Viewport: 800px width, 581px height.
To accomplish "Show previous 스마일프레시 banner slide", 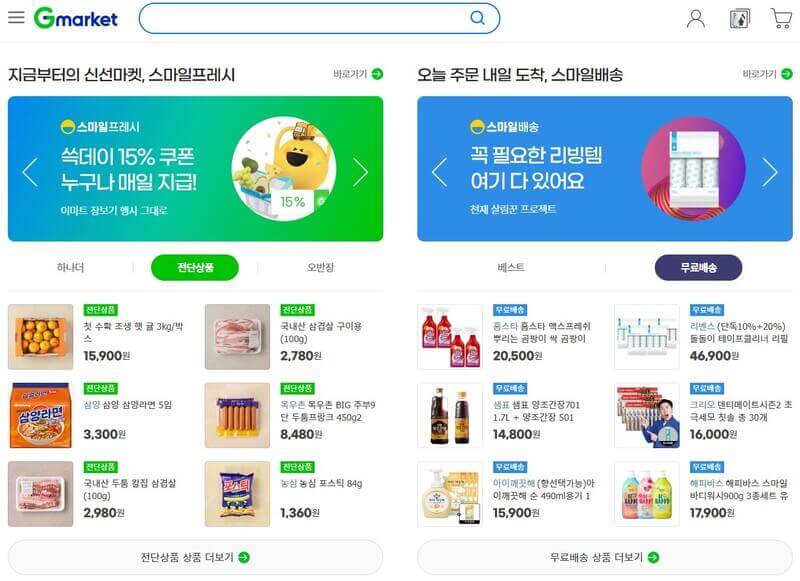I will tap(30, 172).
